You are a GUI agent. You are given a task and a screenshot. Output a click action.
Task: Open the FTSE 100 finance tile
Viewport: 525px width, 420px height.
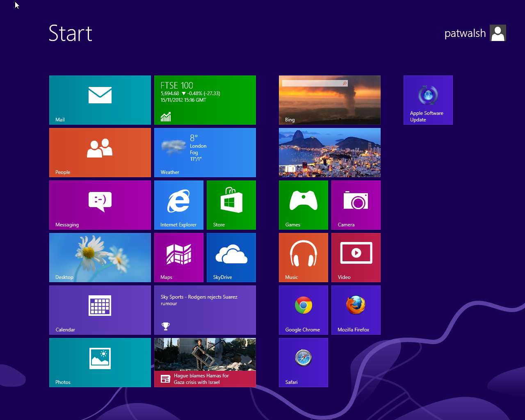point(205,100)
